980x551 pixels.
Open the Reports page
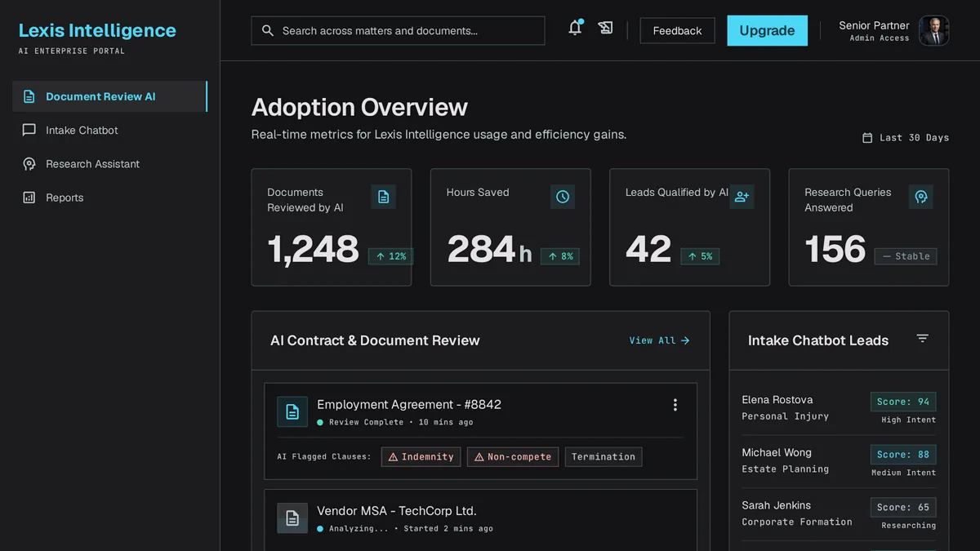109,198
